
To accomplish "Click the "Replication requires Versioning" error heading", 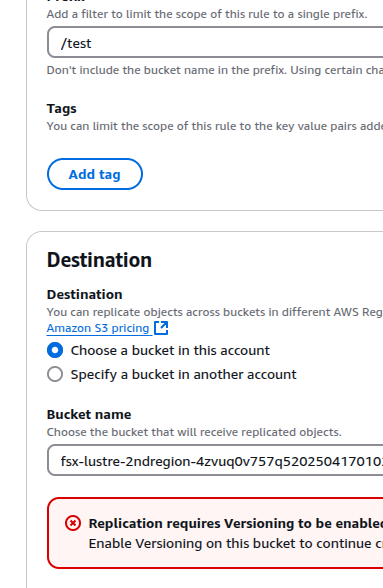I will click(236, 524).
